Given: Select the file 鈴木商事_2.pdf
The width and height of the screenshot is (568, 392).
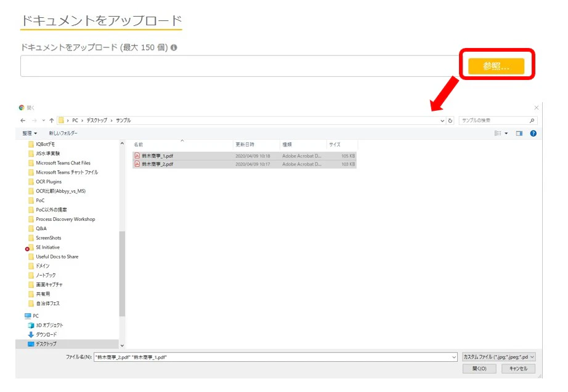Looking at the screenshot, I should (245, 164).
